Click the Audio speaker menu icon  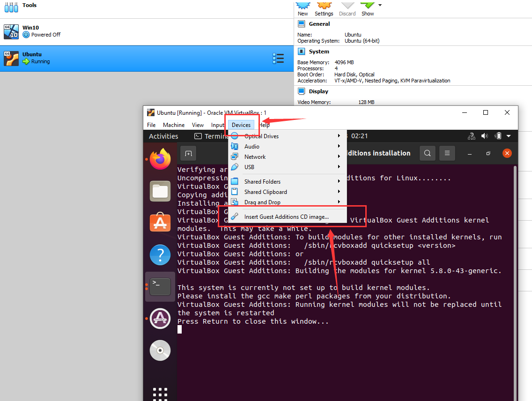tap(235, 146)
